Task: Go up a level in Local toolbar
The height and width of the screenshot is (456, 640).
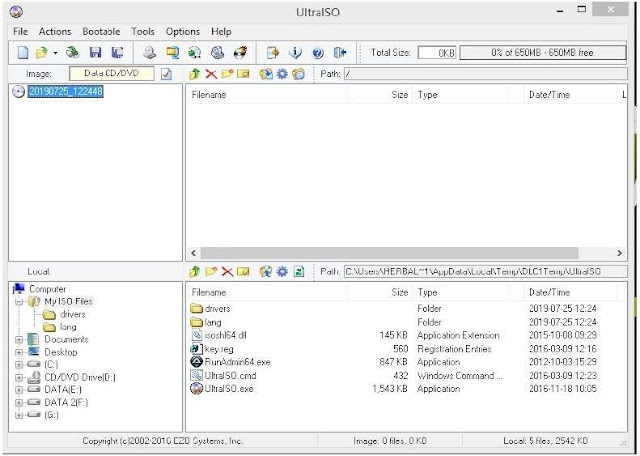Action: 194,271
